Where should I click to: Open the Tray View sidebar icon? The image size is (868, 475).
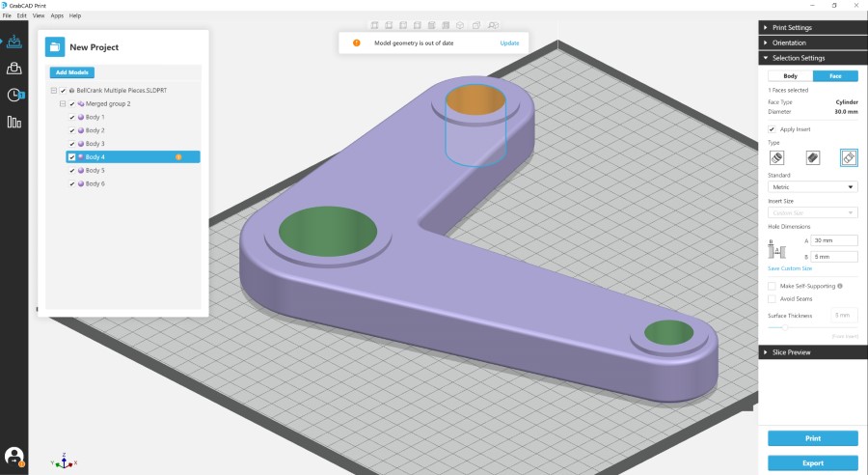point(14,69)
